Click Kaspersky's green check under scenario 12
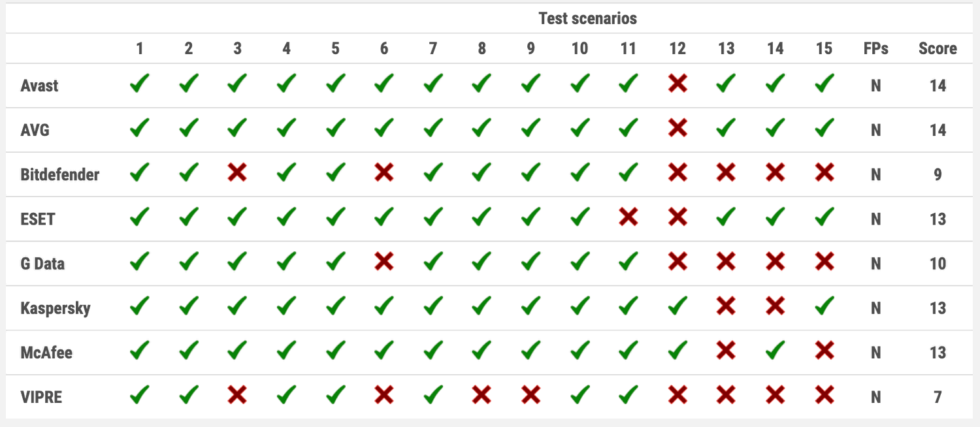980x427 pixels. pyautogui.click(x=678, y=306)
